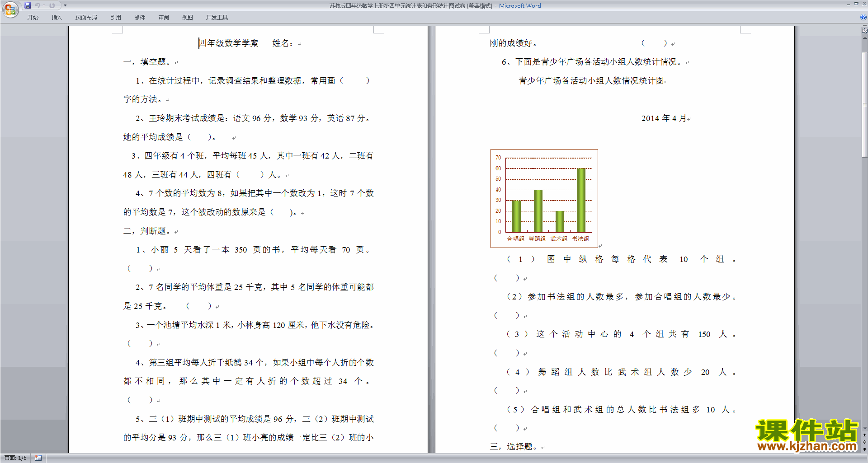868x463 pixels.
Task: Open the 插入 ribbon tab
Action: tap(57, 18)
